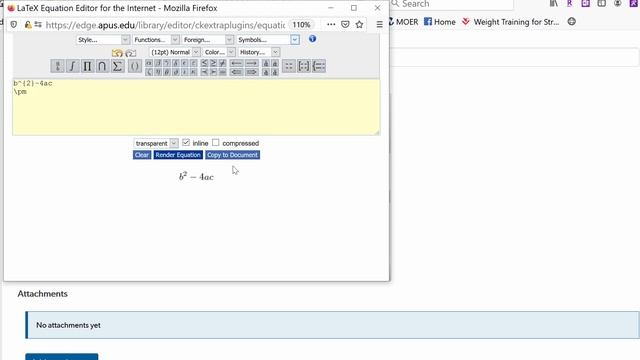
Task: Insert the right arrow symbol
Action: [251, 63]
